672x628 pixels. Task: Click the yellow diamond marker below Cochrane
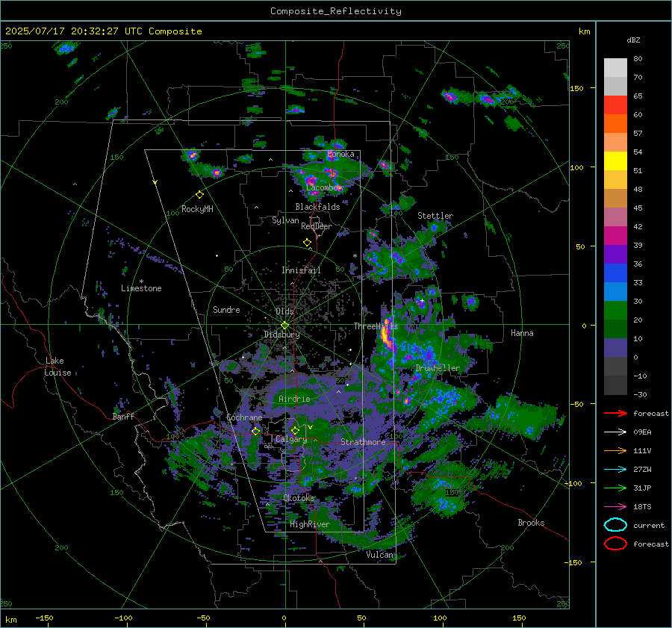click(x=256, y=431)
